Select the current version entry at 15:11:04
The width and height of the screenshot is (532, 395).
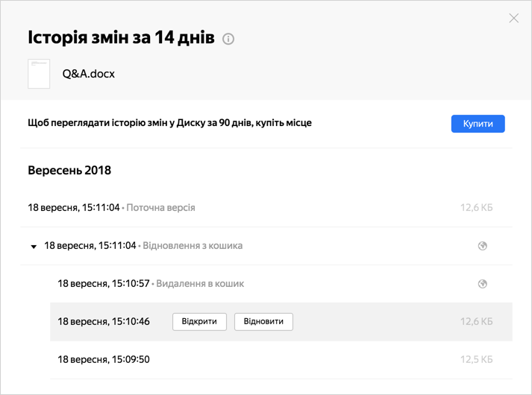tap(266, 208)
